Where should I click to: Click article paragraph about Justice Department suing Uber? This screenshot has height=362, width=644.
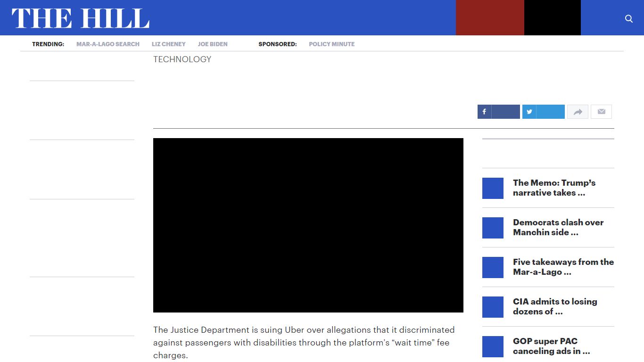tap(304, 343)
